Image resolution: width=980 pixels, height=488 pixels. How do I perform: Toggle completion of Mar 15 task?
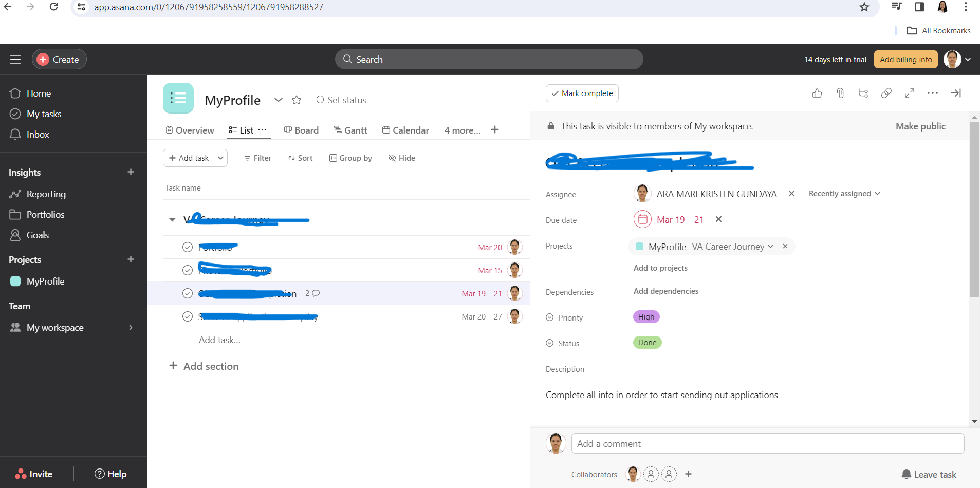[x=188, y=270]
